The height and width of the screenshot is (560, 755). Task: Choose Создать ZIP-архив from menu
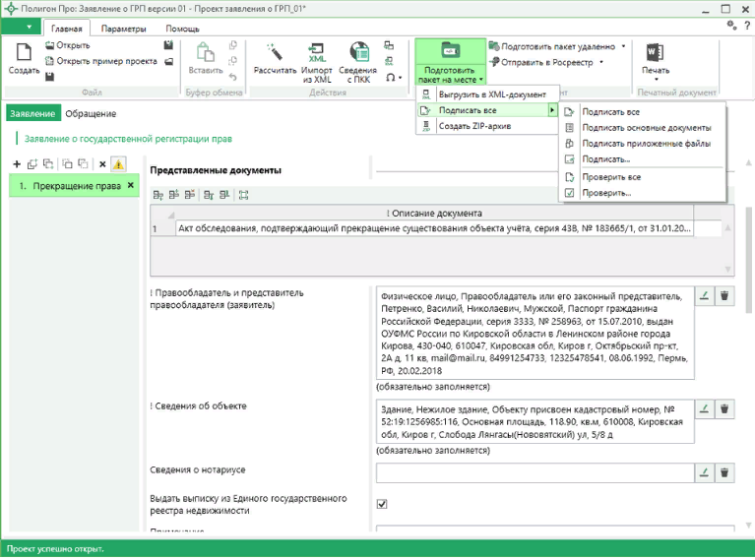coord(474,126)
